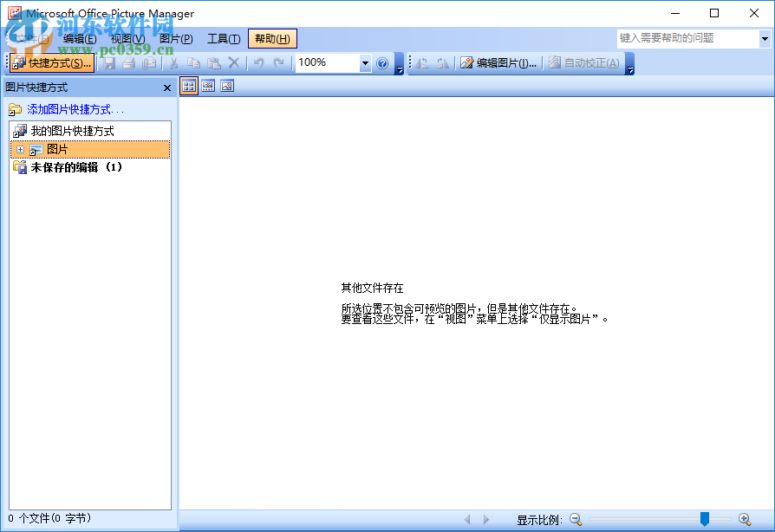Click the zoom out magnifier icon
The image size is (775, 532).
(x=576, y=519)
